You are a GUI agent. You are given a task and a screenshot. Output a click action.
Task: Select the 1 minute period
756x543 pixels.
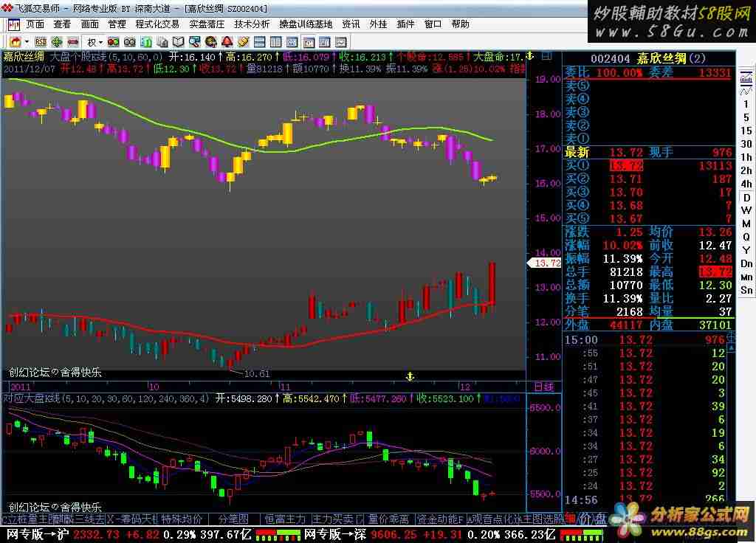(746, 104)
